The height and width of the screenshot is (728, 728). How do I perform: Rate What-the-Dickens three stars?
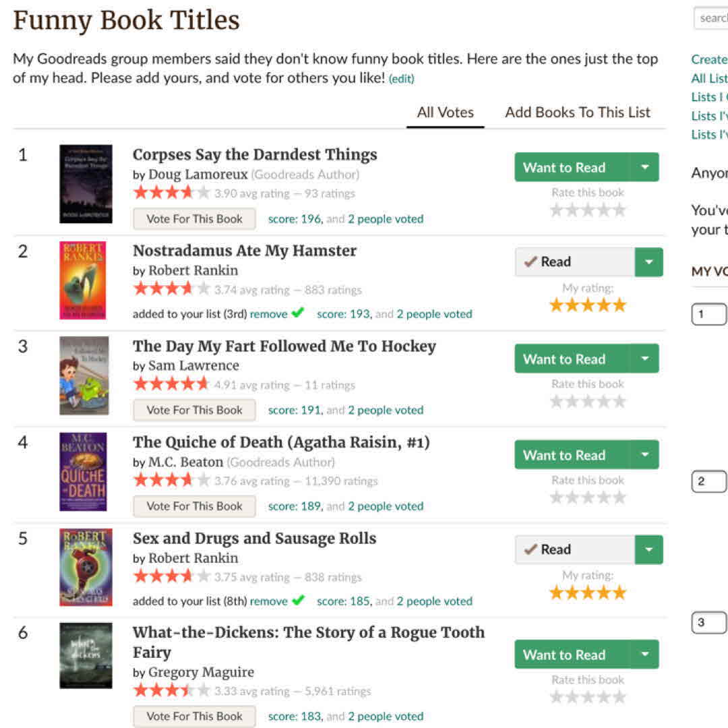pyautogui.click(x=588, y=697)
